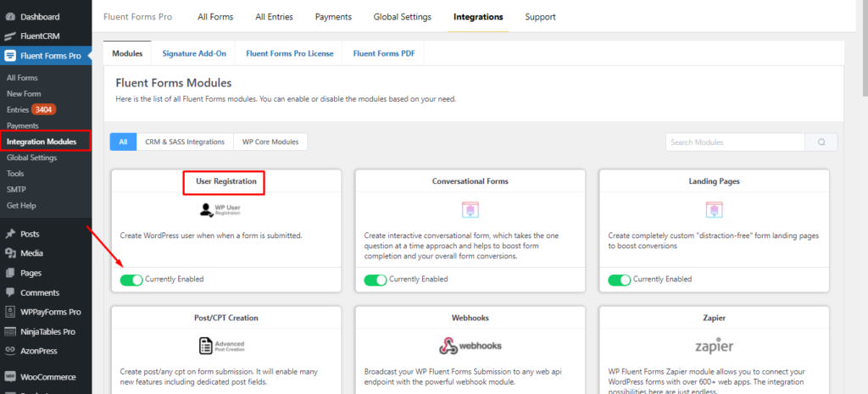Open Payments in top navigation
The image size is (868, 394).
coord(333,17)
